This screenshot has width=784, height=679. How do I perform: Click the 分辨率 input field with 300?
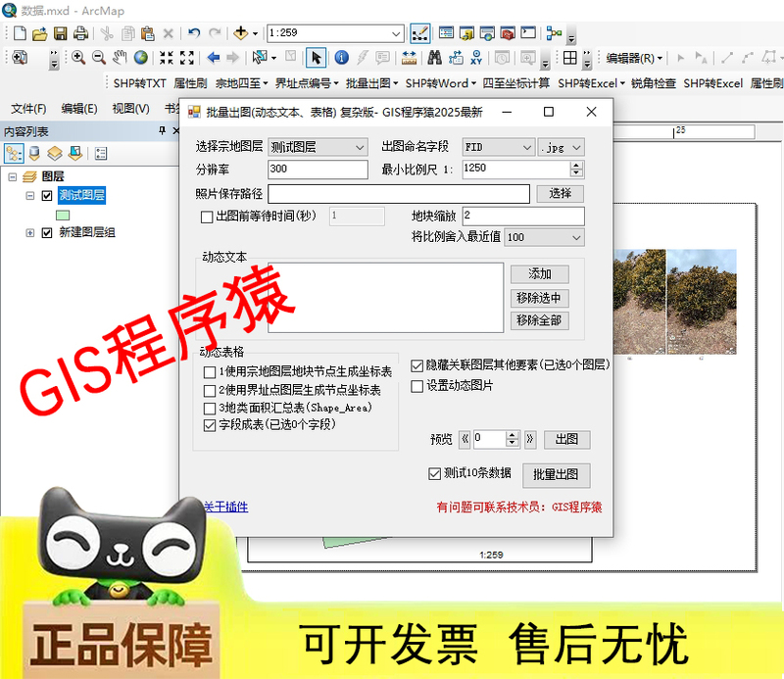[318, 170]
